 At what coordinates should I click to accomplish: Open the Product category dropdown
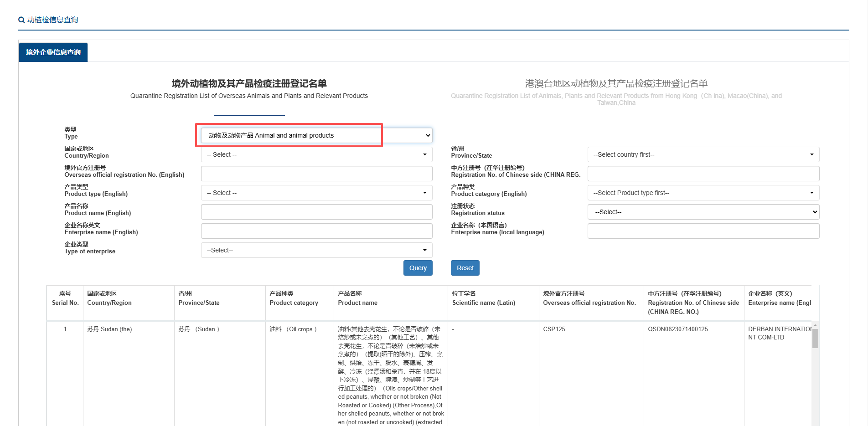[x=703, y=193]
